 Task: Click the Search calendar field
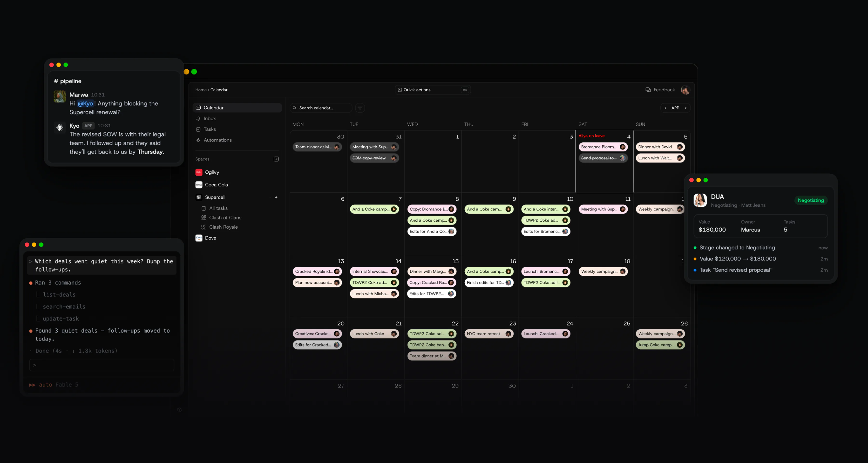[321, 108]
